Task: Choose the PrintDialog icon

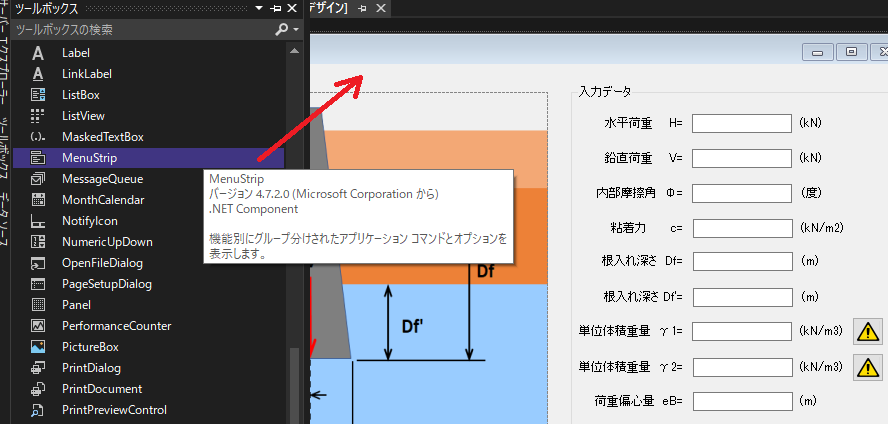Action: coord(38,368)
